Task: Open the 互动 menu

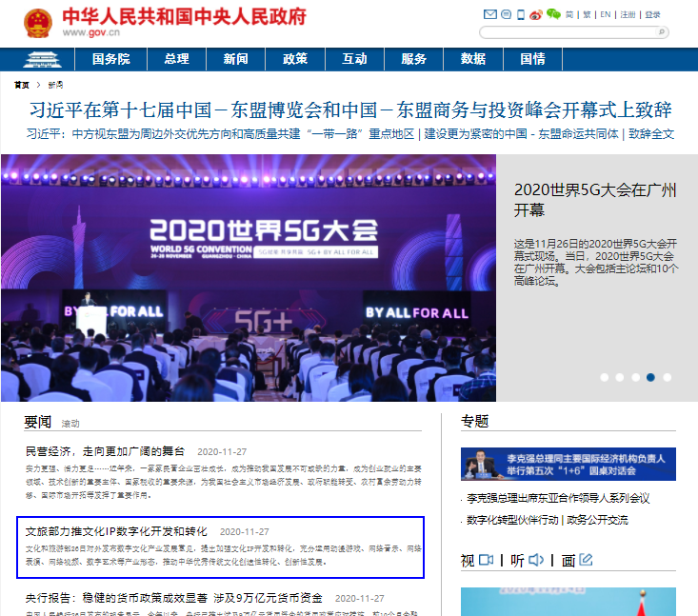Action: 354,59
